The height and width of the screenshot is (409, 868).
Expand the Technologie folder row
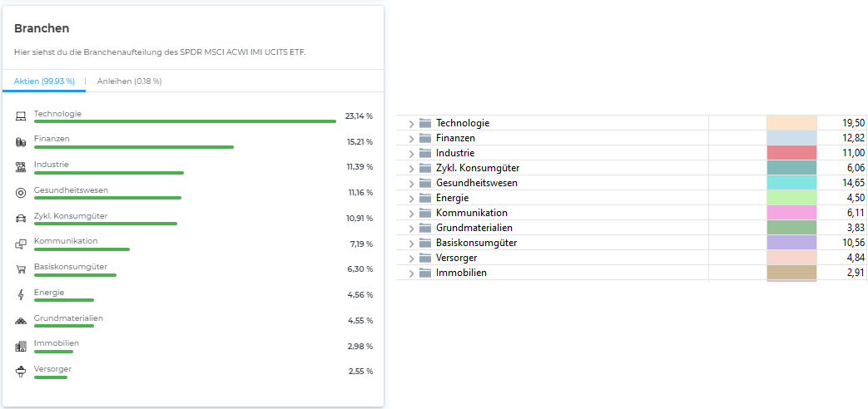pyautogui.click(x=411, y=123)
